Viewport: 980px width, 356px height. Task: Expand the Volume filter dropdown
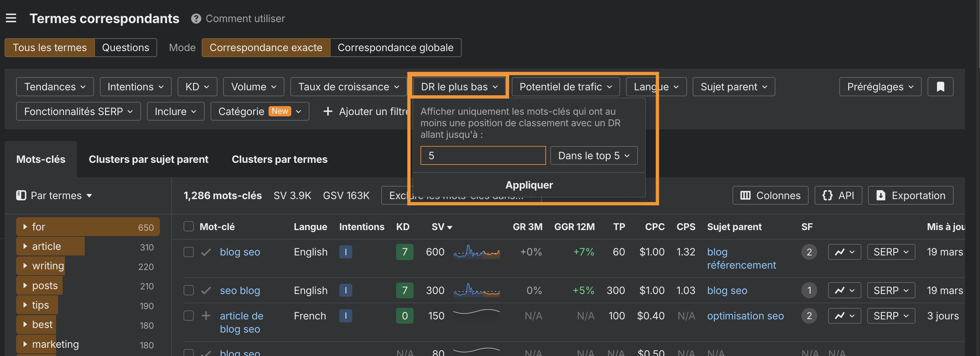(x=253, y=86)
